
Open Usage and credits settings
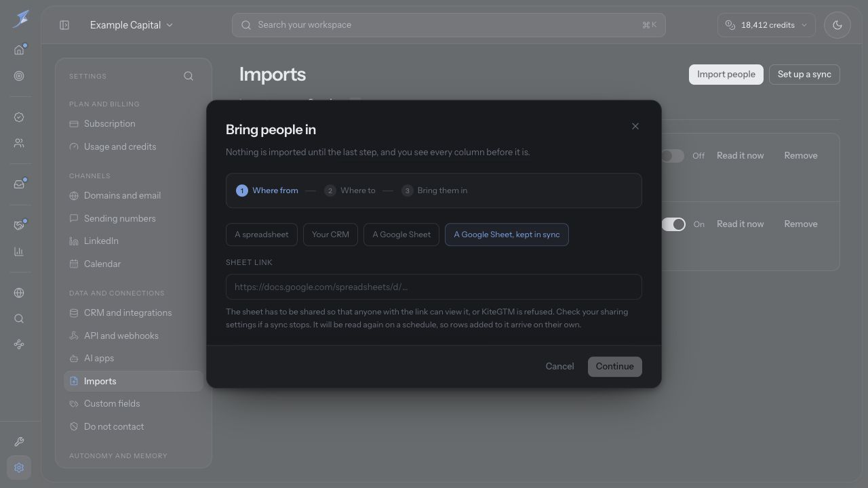[134, 146]
